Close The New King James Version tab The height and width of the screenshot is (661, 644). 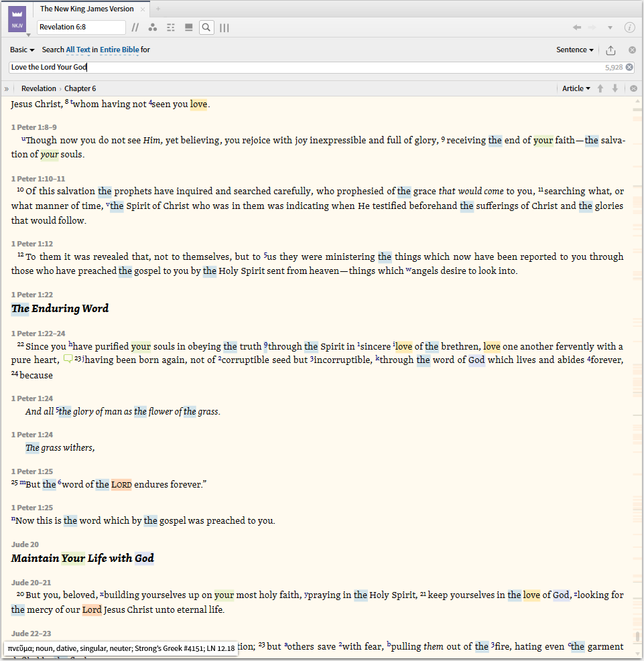(x=143, y=9)
